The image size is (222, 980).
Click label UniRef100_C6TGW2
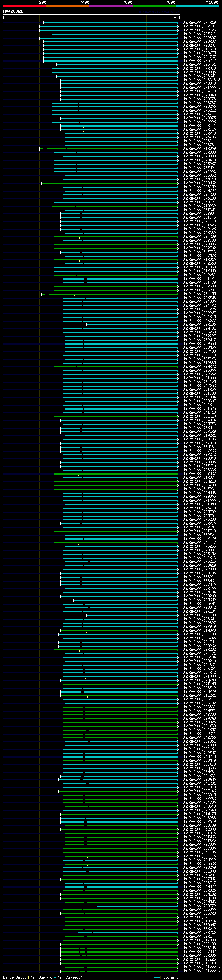click(199, 210)
